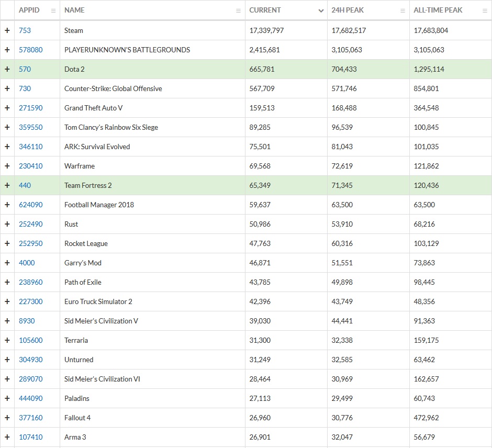Click plus icon beside Path of Exile

click(x=7, y=282)
